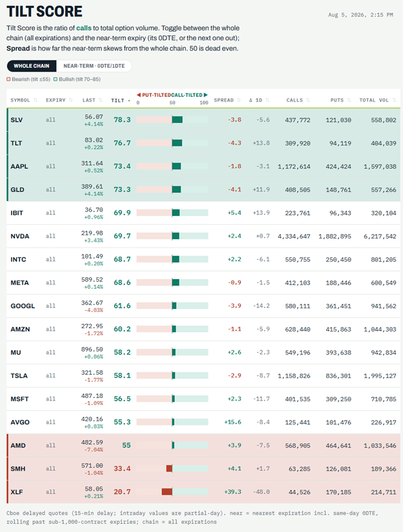
Task: Select NVDA calls value 4,334,647
Action: pos(294,236)
